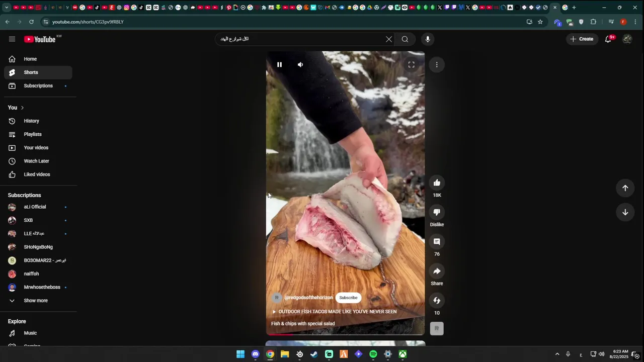This screenshot has height=362, width=644.
Task: Open SHoNgxBoNg subscription channel
Action: click(38, 247)
